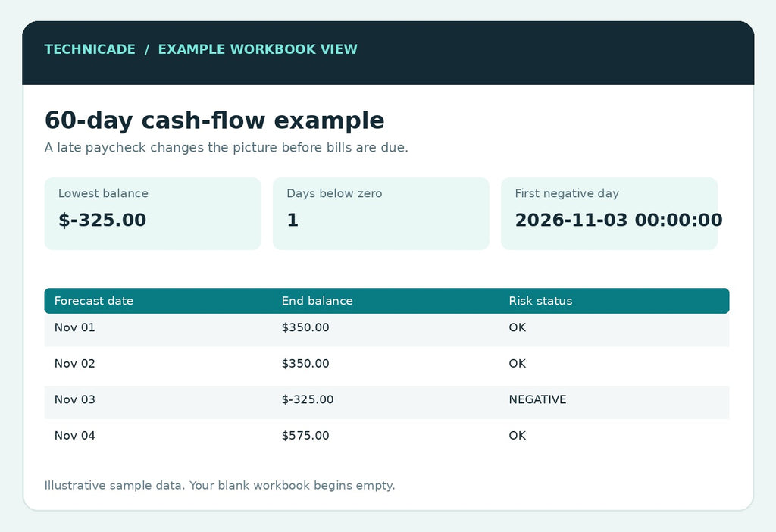776x532 pixels.
Task: Click the 'Risk status' column header
Action: click(x=540, y=301)
